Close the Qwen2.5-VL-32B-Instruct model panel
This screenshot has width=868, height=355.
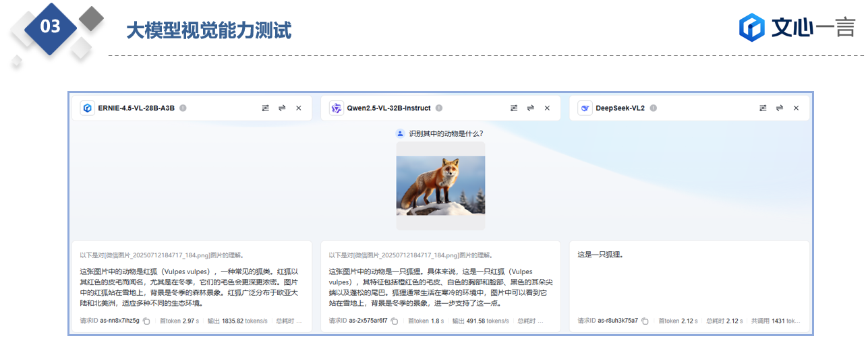coord(547,108)
